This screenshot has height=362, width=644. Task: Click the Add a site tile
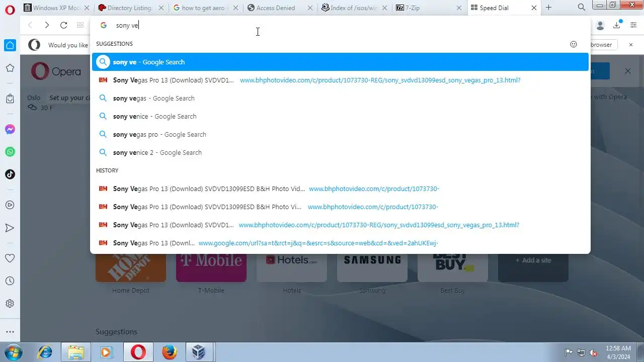(x=533, y=267)
